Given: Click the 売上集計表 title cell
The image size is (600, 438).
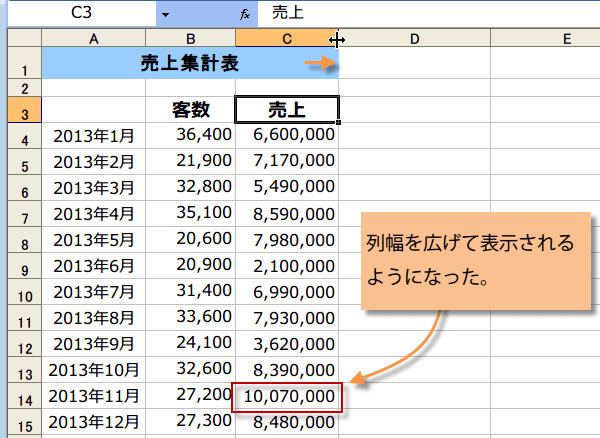Looking at the screenshot, I should point(190,63).
